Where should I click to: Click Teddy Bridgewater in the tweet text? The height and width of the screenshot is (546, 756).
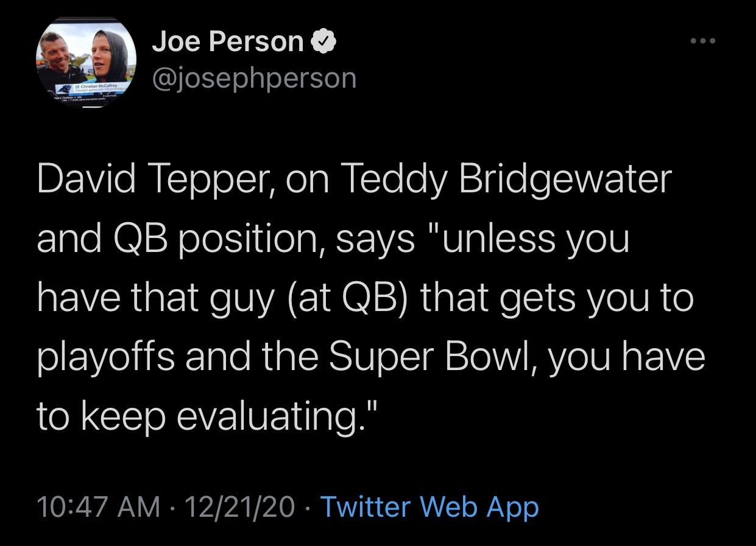pos(508,179)
